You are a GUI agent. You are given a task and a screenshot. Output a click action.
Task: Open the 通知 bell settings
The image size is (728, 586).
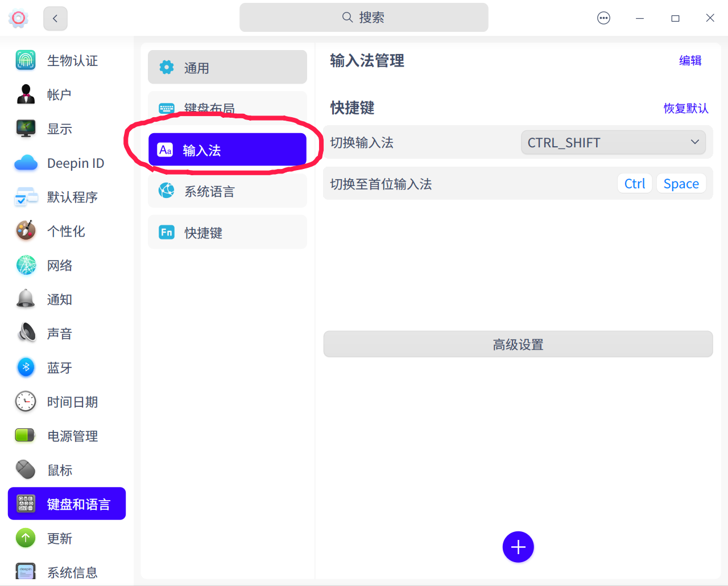tap(26, 299)
